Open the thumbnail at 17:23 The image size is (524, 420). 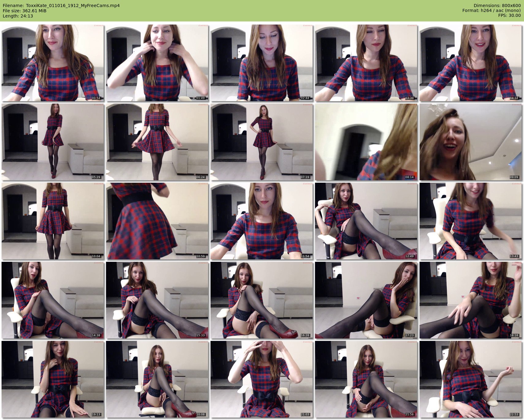366,300
